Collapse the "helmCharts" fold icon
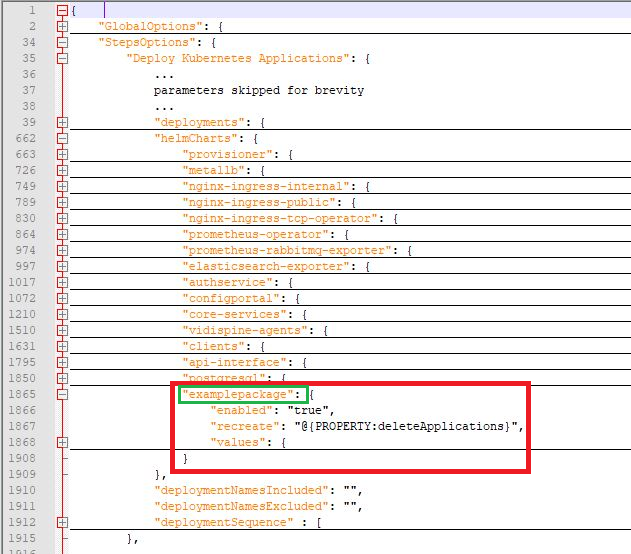This screenshot has height=554, width=631. [62, 138]
